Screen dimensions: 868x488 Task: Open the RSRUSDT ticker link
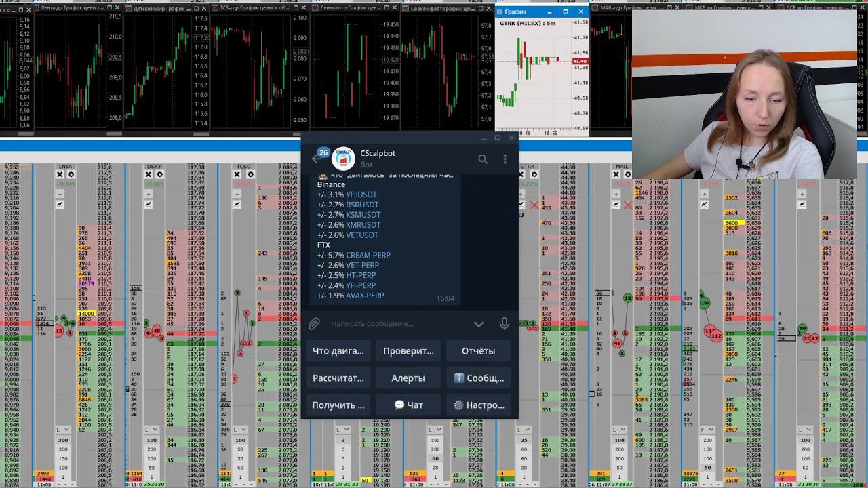click(363, 205)
